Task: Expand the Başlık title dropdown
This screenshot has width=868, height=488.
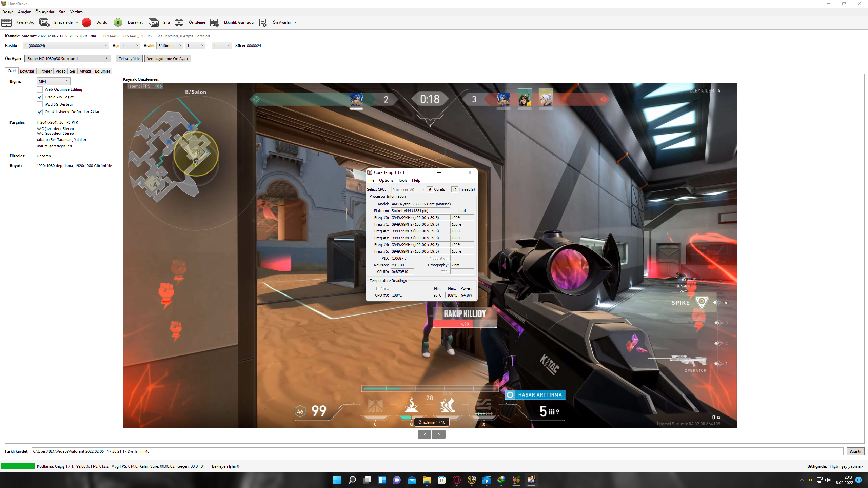Action: coord(66,46)
